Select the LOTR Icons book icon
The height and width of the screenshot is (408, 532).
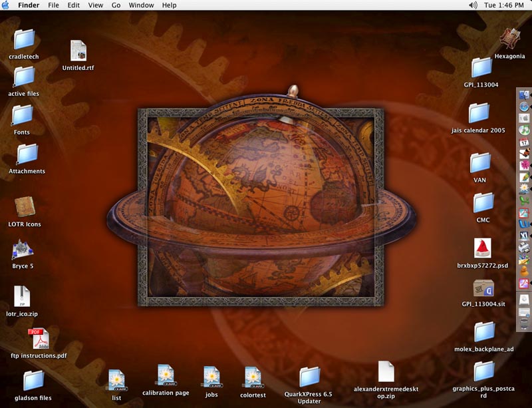coord(25,207)
